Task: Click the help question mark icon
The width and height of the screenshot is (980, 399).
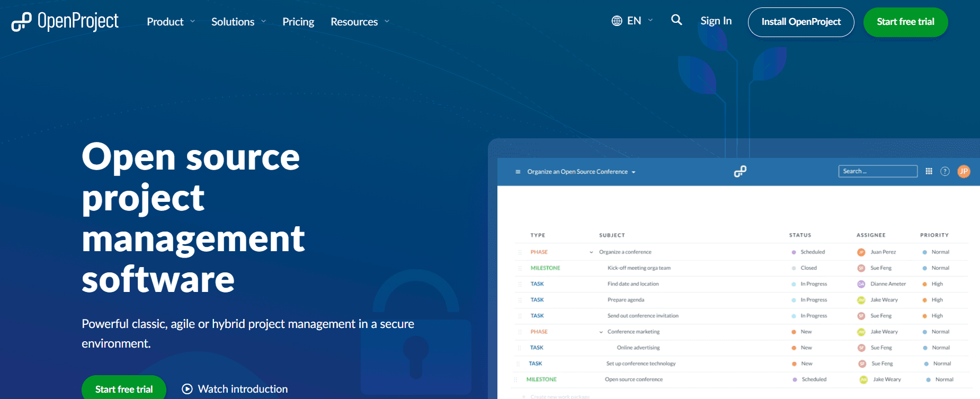Action: point(945,171)
